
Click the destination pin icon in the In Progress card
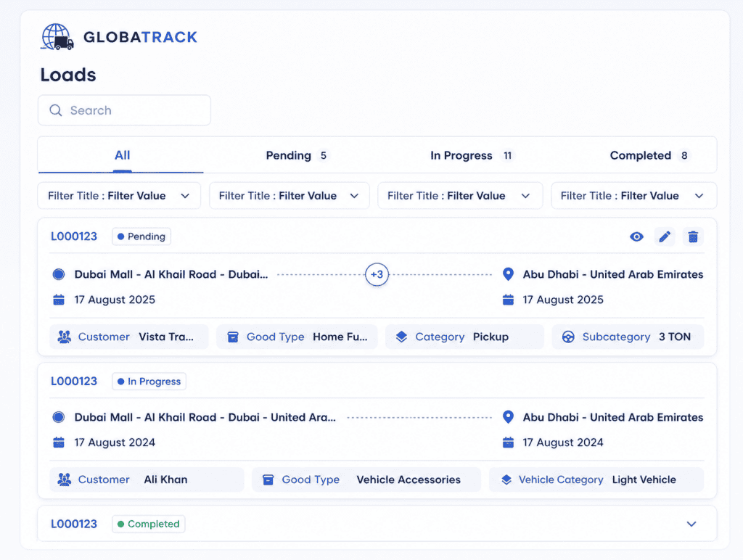pos(508,417)
